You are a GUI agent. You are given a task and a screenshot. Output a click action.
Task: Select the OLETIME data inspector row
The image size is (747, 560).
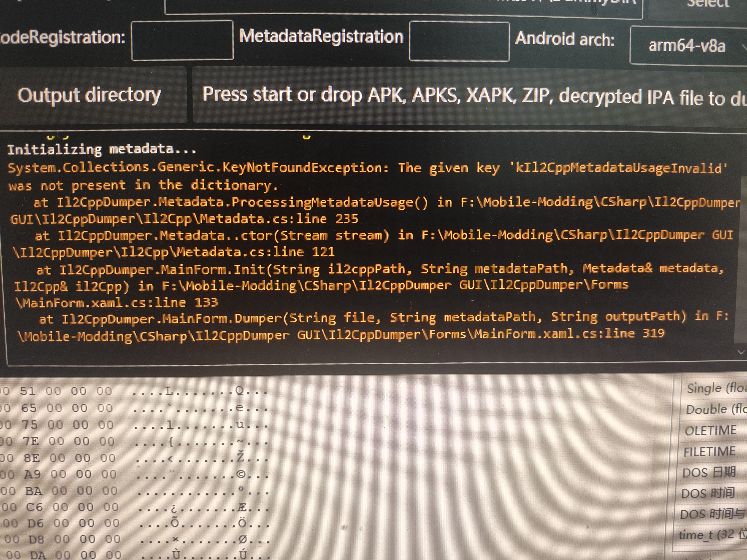coord(710,430)
